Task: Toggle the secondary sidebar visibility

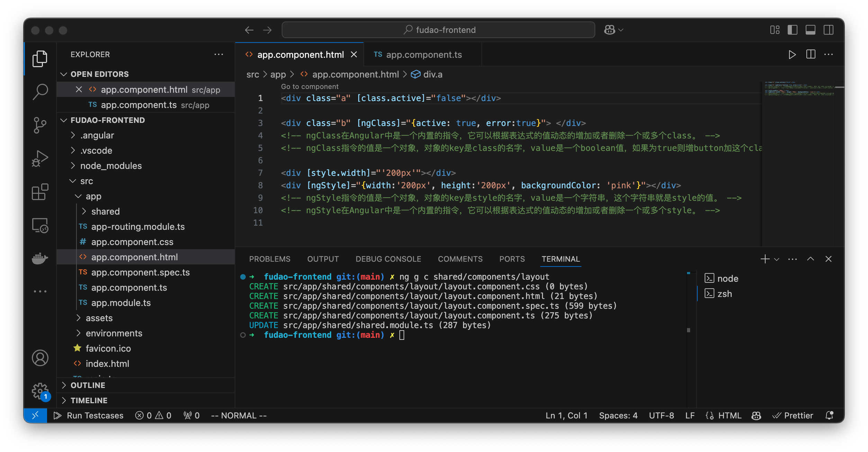Action: point(829,30)
